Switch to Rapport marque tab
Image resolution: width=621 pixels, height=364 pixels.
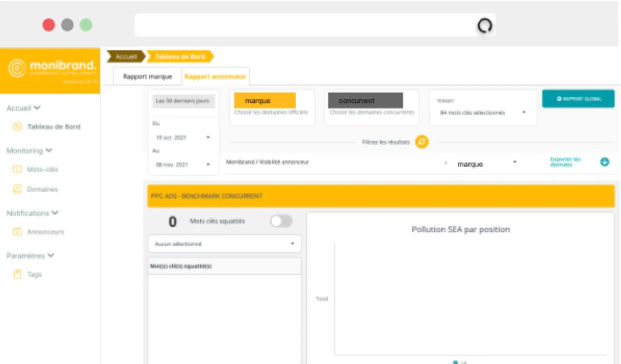coord(147,77)
